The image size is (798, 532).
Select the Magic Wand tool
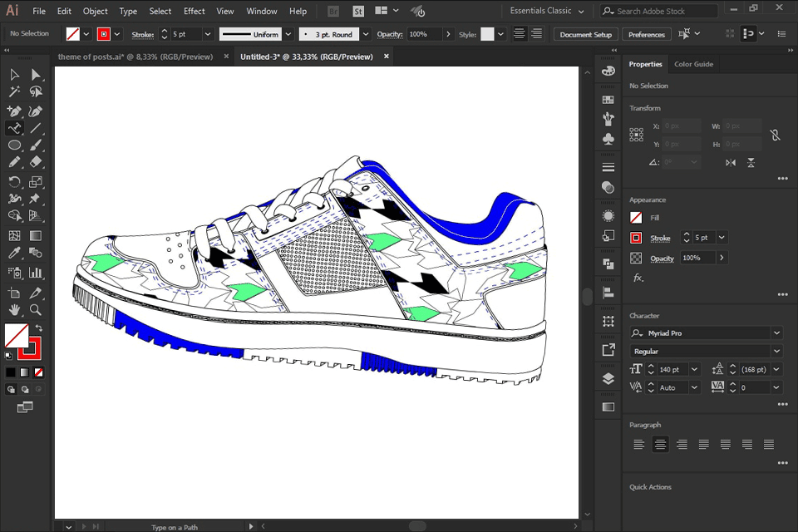point(14,92)
